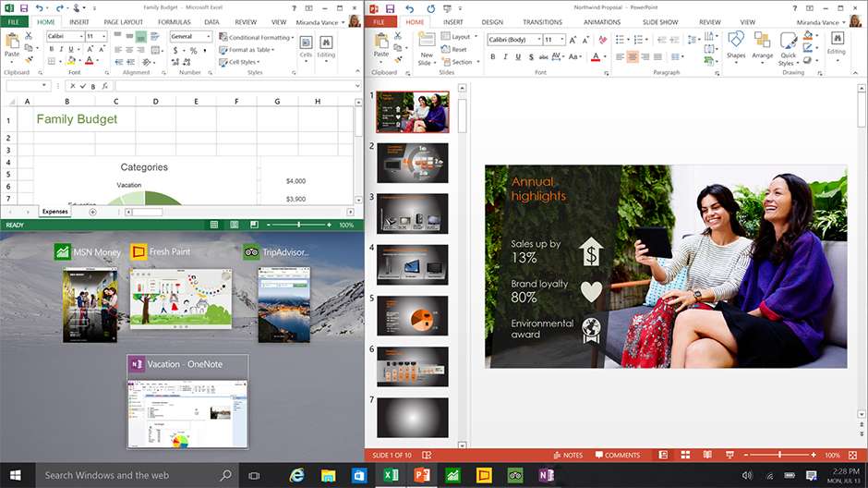This screenshot has width=868, height=488.
Task: Open Excel font size 11 dropdown
Action: [103, 36]
